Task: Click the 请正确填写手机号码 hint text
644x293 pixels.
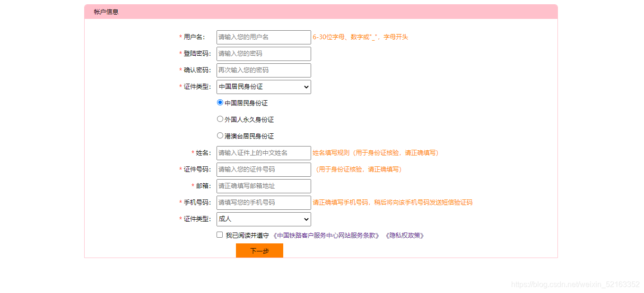Action: (392, 202)
